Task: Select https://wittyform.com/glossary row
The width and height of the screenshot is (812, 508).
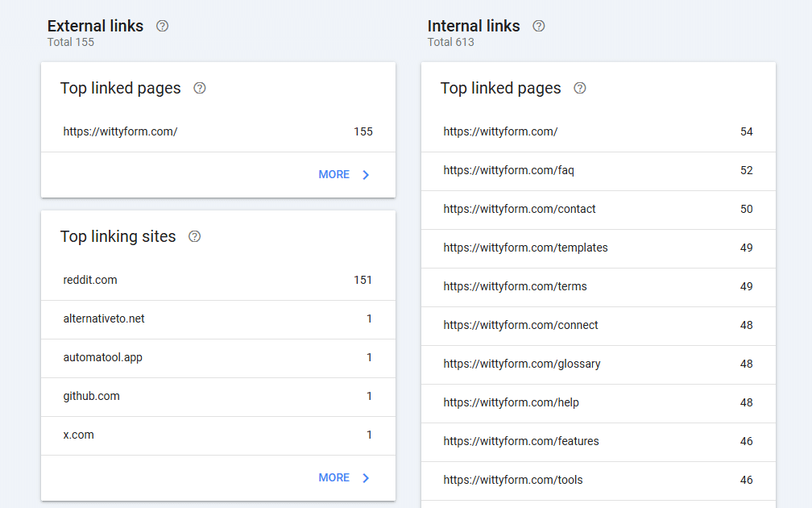Action: click(x=598, y=364)
